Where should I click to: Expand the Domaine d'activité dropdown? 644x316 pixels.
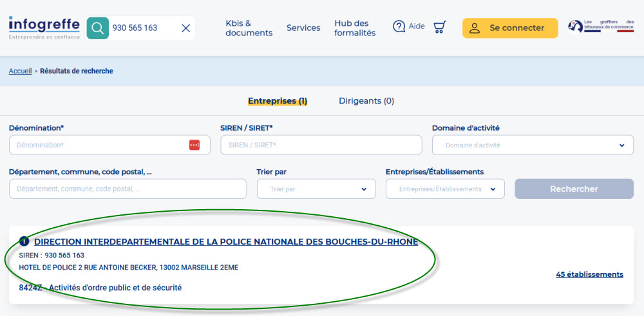[533, 145]
